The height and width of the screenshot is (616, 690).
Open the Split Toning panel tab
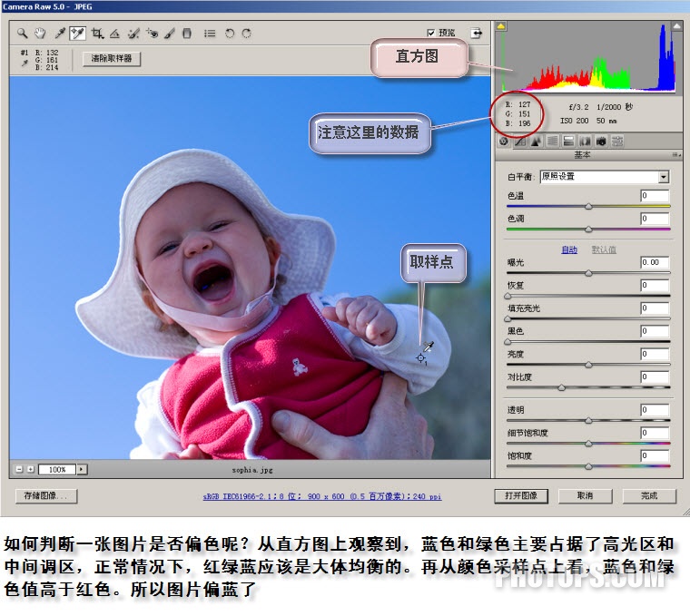568,142
